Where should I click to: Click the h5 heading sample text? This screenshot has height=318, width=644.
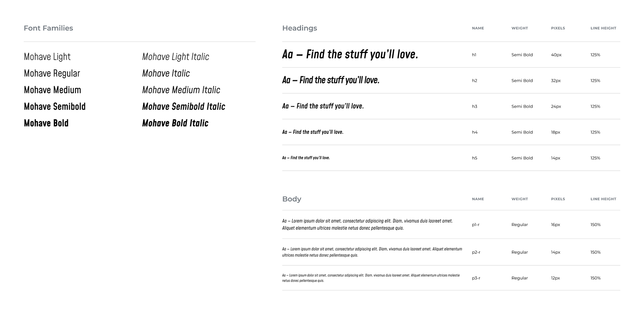click(x=306, y=158)
